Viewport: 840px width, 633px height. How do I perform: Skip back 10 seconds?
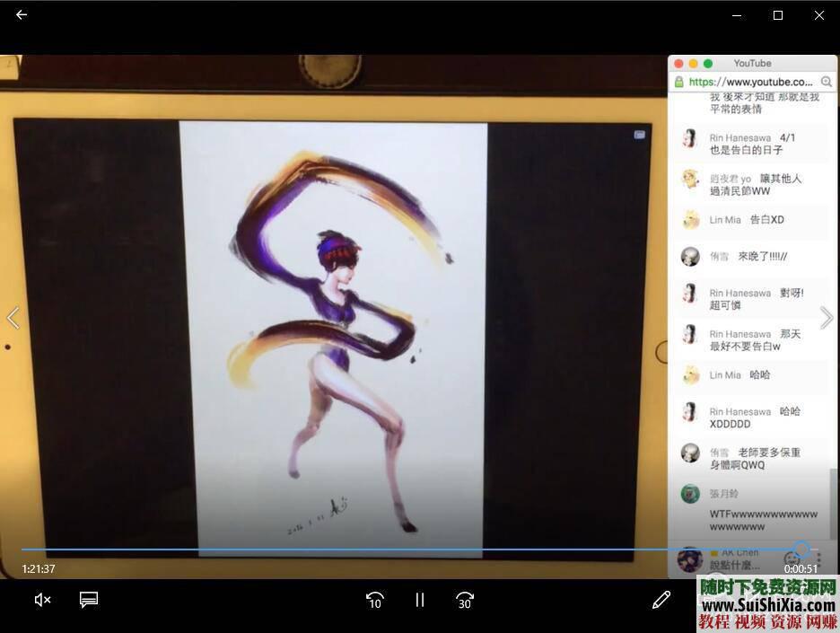tap(375, 600)
